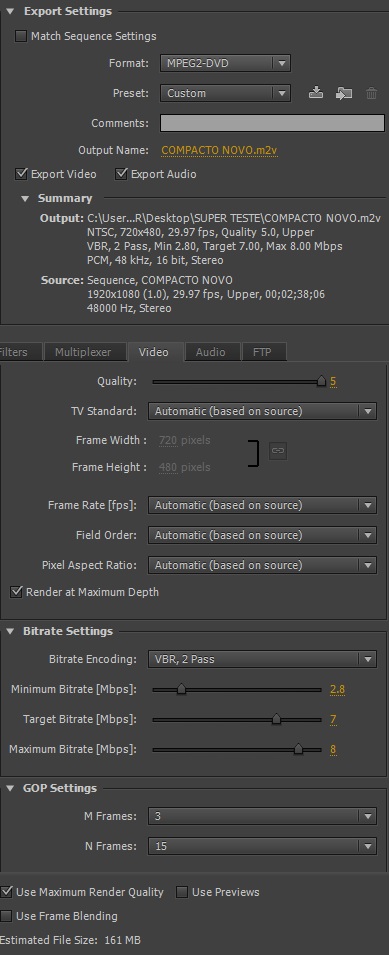Image resolution: width=389 pixels, height=955 pixels.
Task: Toggle Render at Maximum Depth
Action: [16, 592]
